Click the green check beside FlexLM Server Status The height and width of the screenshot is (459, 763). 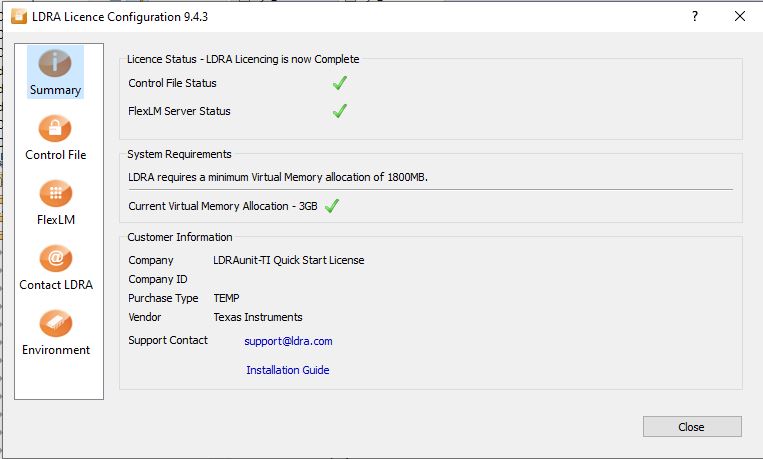click(340, 111)
